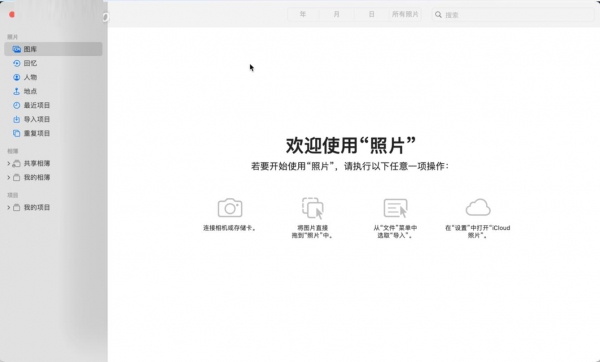
Task: Select the 重复项目 sidebar label
Action: 37,134
